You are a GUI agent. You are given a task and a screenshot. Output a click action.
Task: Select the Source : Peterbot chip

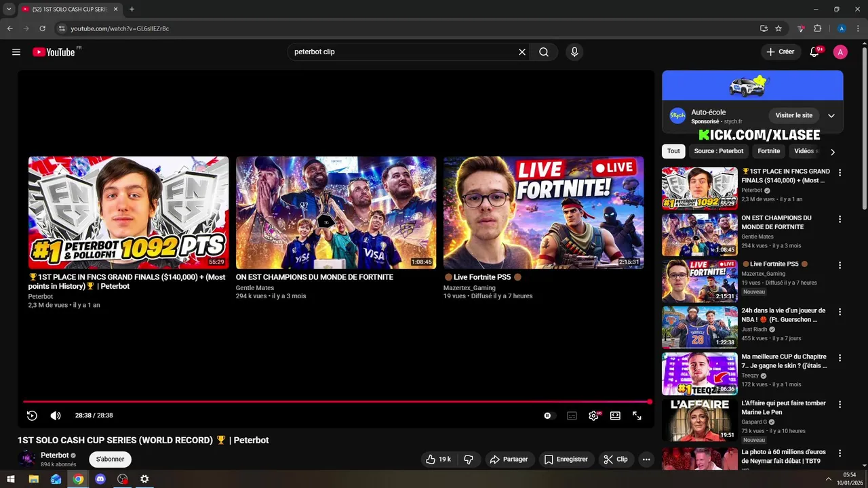pos(719,151)
